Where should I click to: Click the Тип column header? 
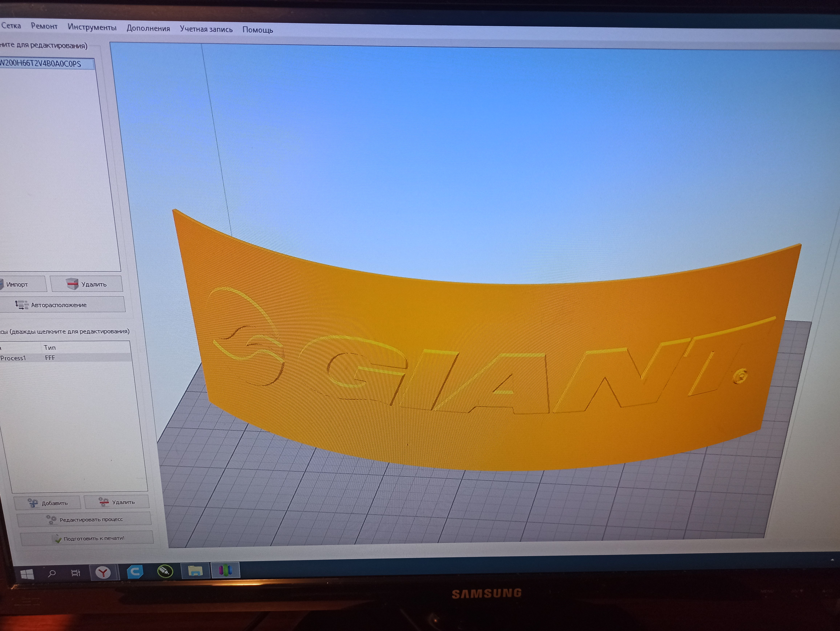(50, 348)
